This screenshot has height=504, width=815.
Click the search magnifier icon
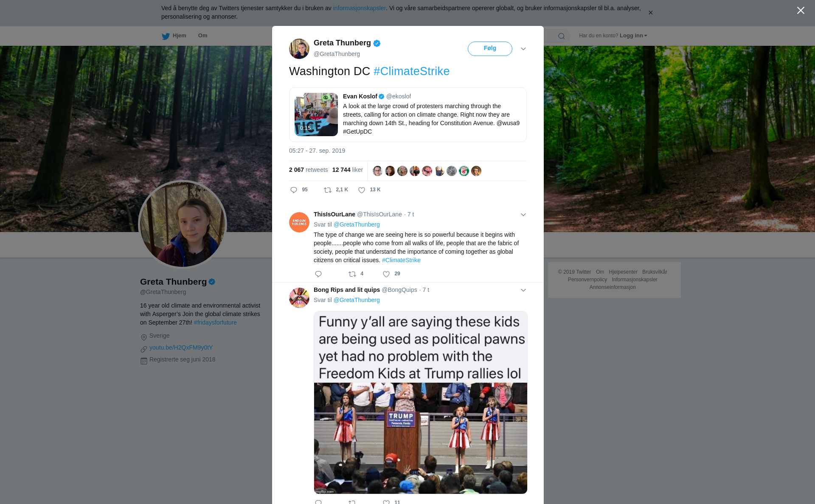click(561, 36)
